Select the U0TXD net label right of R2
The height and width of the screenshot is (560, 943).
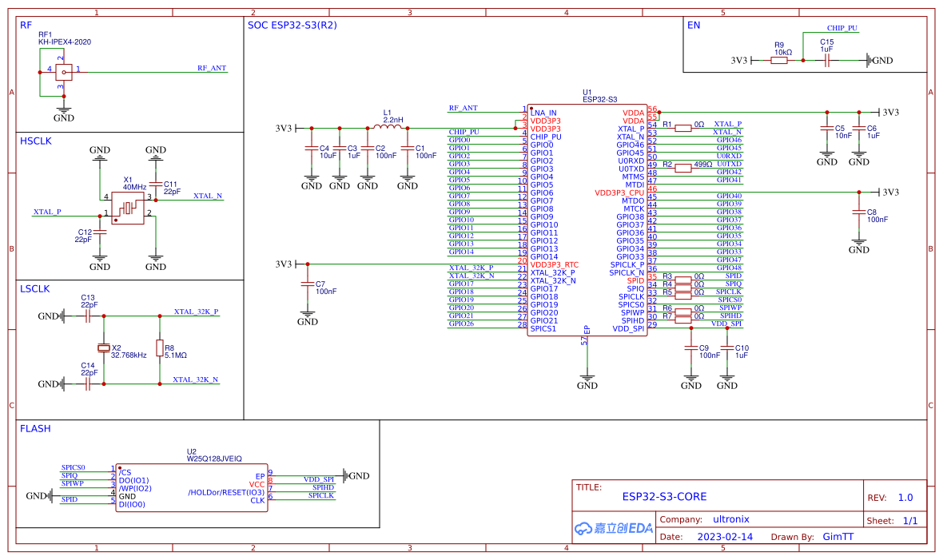pos(729,164)
